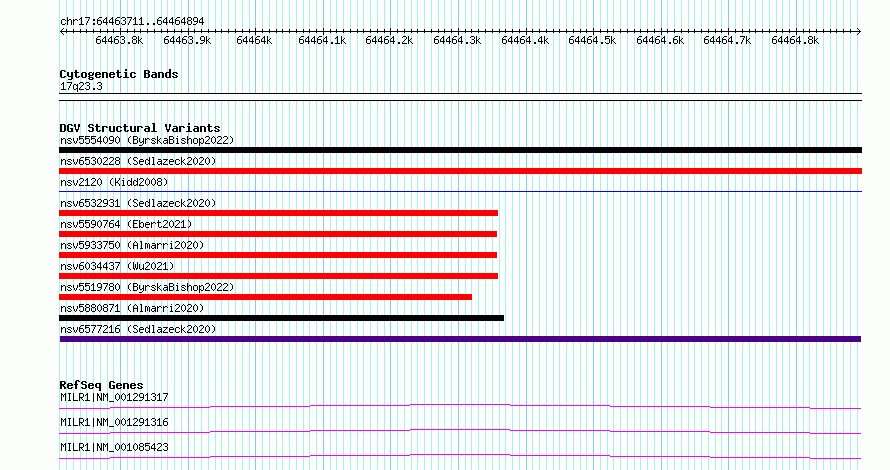Open variant nsv5880871 (Almarri2020) label
This screenshot has width=890, height=470.
(132, 308)
